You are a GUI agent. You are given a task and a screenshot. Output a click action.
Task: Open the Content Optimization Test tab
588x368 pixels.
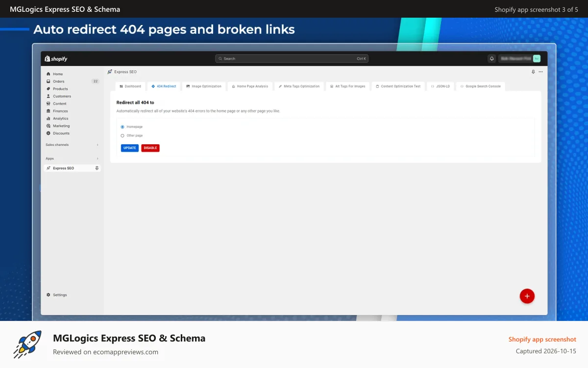tap(398, 86)
